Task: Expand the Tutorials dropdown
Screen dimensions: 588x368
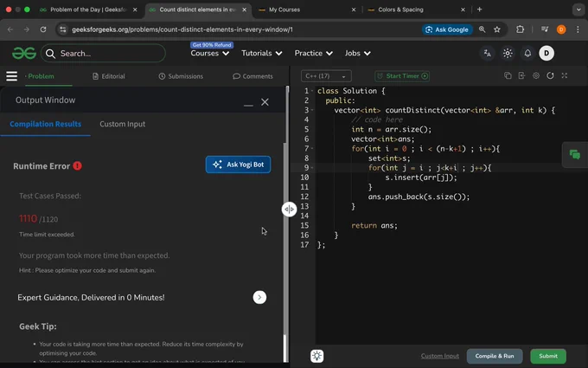Action: (x=262, y=54)
